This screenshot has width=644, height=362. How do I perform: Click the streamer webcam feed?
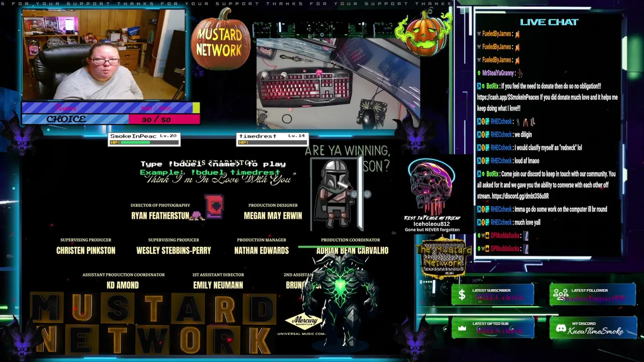click(104, 54)
